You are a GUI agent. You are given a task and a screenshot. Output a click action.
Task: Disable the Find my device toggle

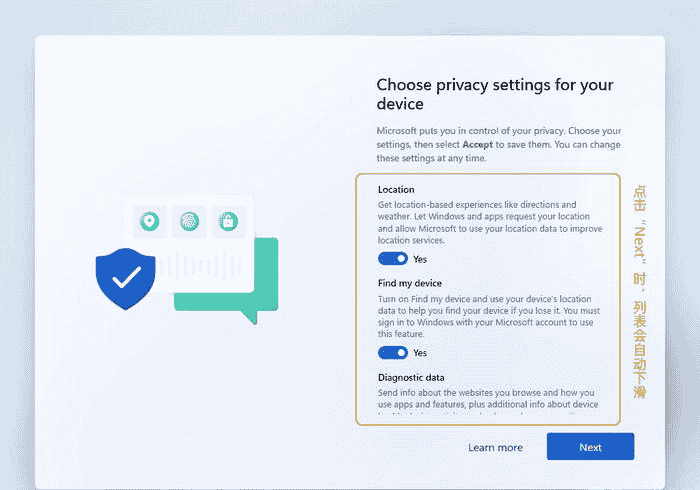click(393, 353)
